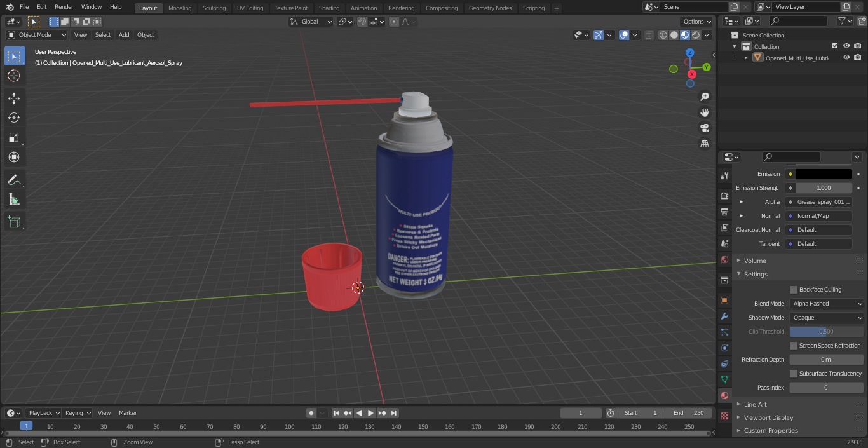Open the Physics properties tab
Image resolution: width=868 pixels, height=448 pixels.
[x=724, y=348]
